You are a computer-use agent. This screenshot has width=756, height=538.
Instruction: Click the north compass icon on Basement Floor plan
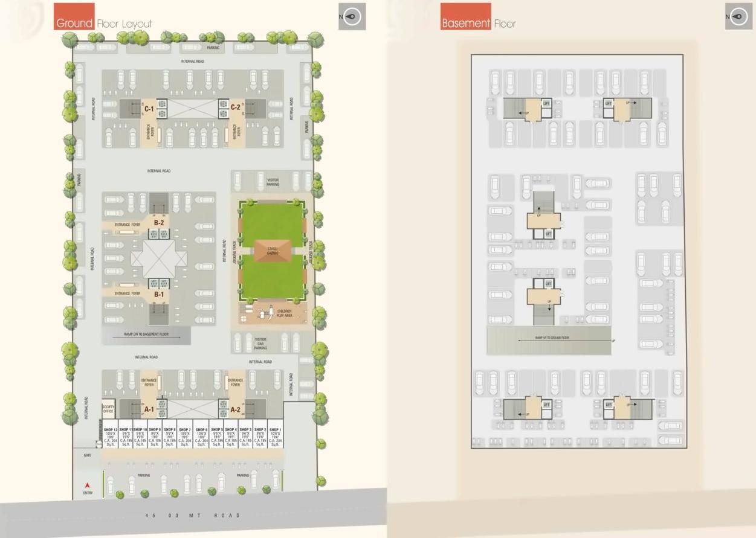(x=738, y=16)
